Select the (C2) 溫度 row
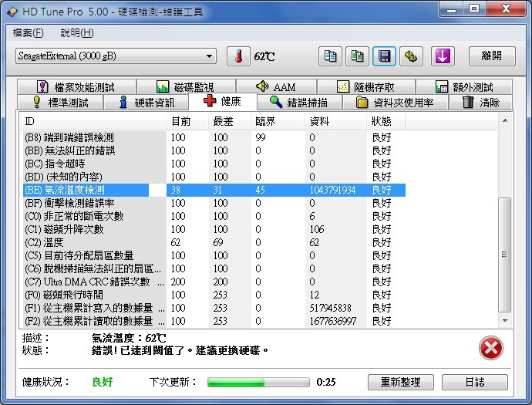 (x=213, y=242)
